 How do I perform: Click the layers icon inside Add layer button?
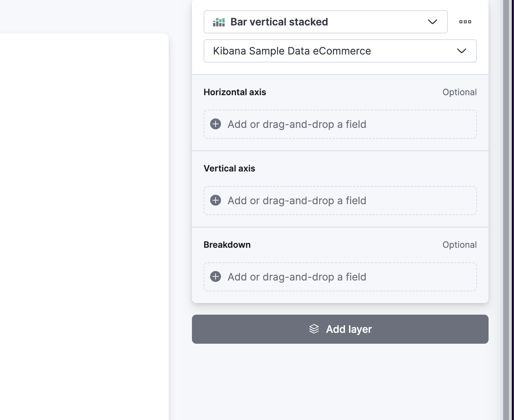[x=313, y=329]
